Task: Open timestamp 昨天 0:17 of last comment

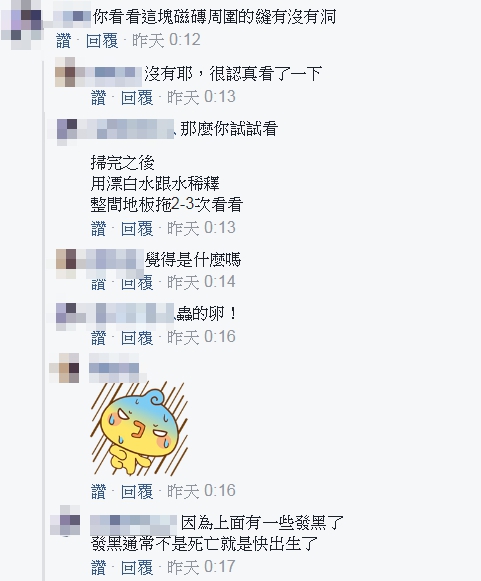Action: pyautogui.click(x=201, y=567)
